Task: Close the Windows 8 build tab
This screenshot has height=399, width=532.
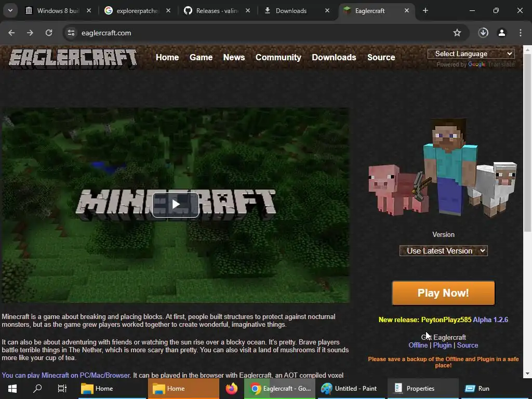Action: point(89,10)
